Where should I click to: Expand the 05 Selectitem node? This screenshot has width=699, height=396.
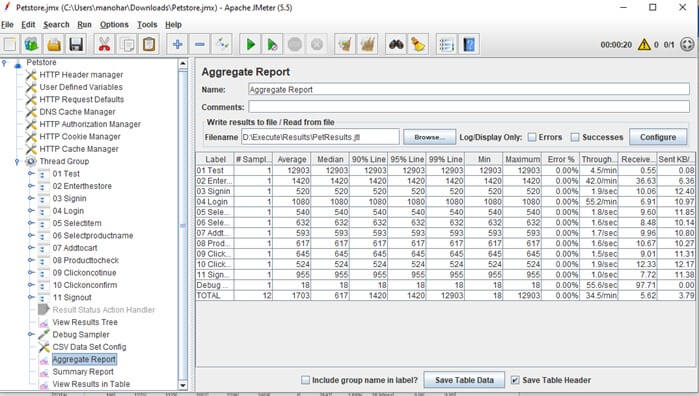point(30,223)
